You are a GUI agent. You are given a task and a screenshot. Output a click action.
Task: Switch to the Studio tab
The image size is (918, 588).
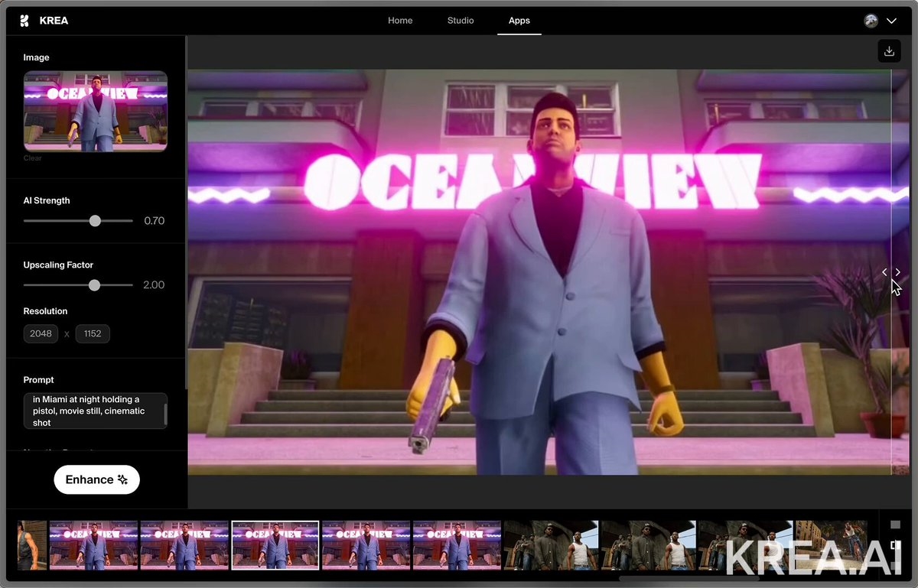[x=461, y=21]
